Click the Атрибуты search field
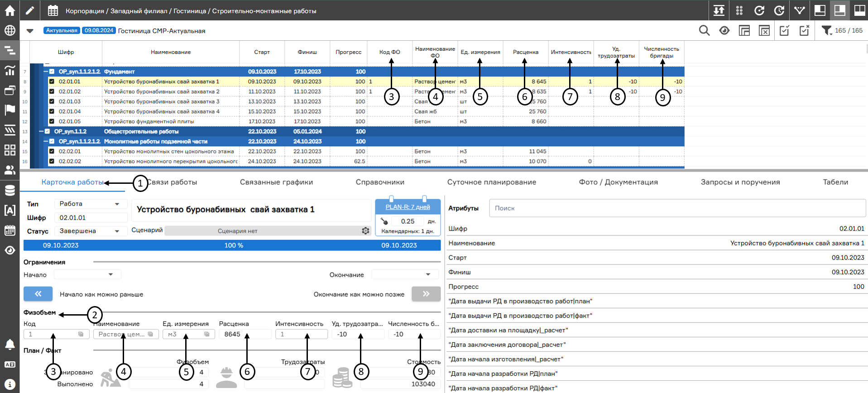Image resolution: width=868 pixels, height=393 pixels. tap(677, 208)
